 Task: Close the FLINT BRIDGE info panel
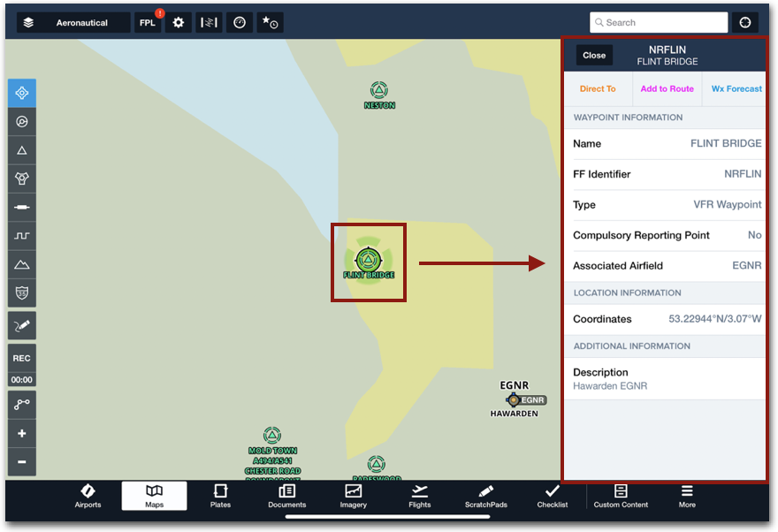[593, 55]
